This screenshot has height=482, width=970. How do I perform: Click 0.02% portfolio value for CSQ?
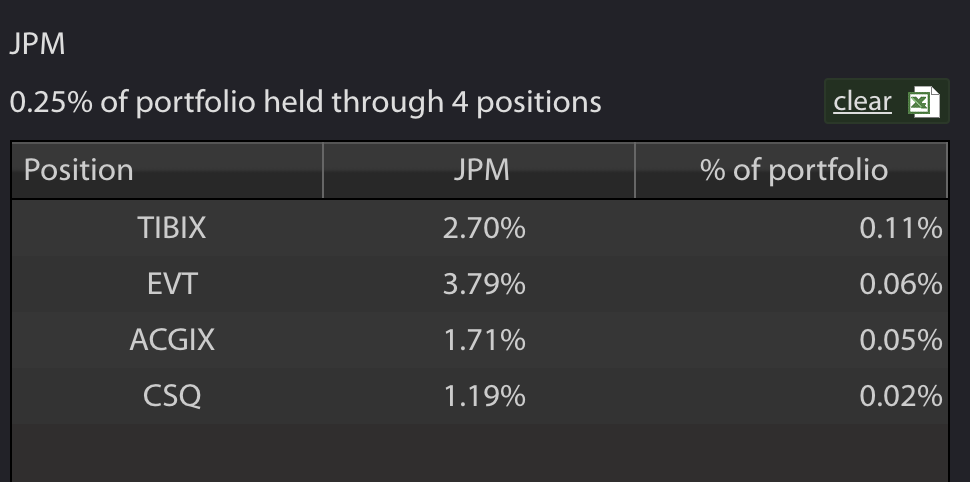tap(901, 395)
